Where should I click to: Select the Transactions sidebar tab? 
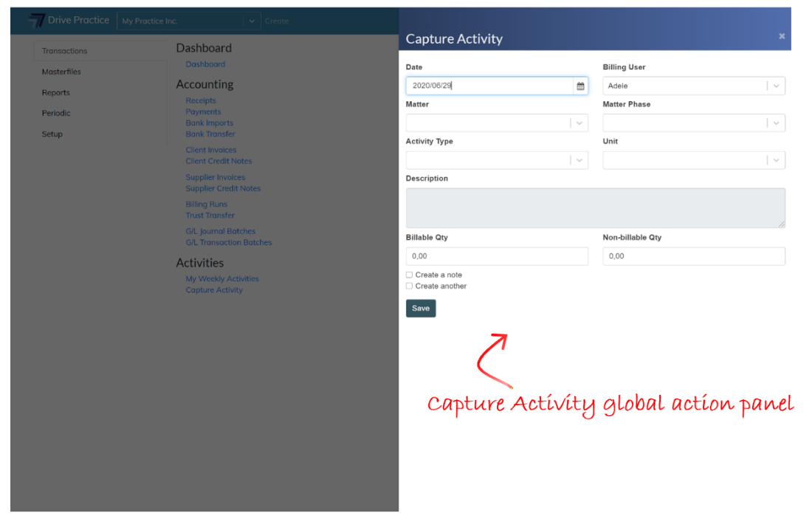[x=64, y=51]
